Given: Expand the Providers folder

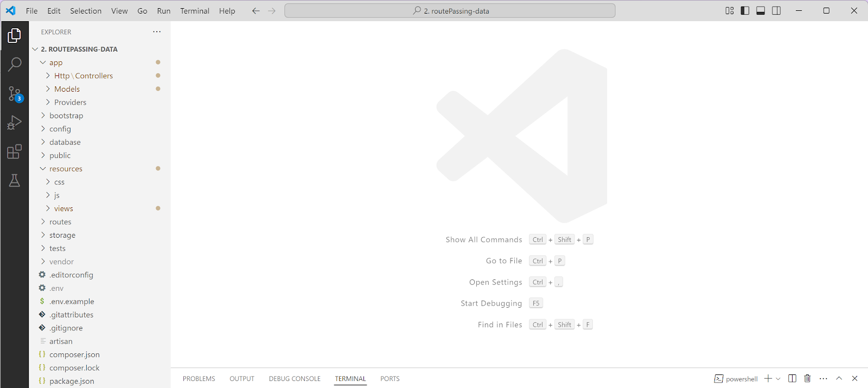Looking at the screenshot, I should (x=100, y=103).
